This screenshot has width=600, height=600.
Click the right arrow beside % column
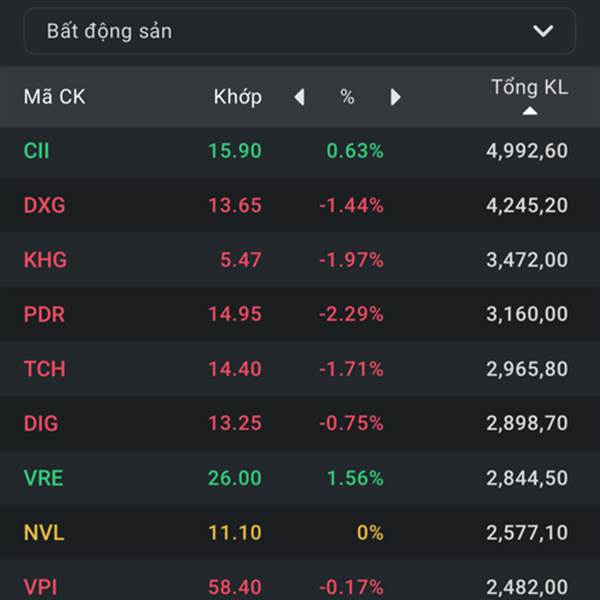click(395, 97)
